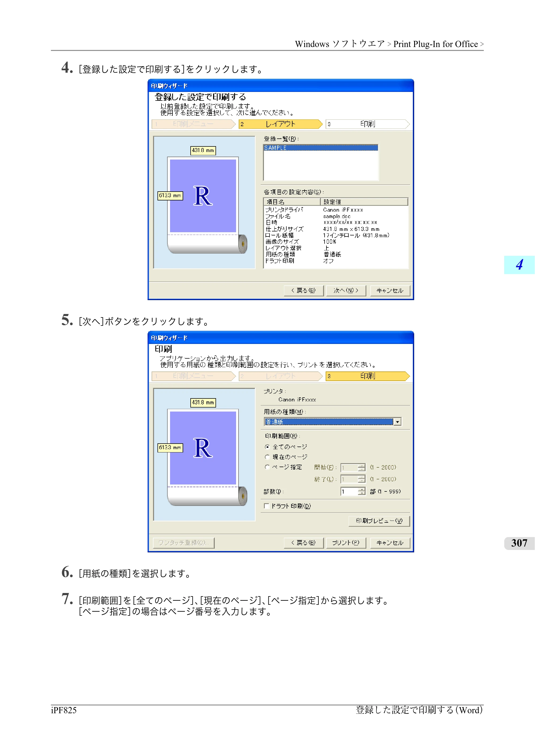Click the 項目名 column header
The height and width of the screenshot is (756, 535).
[x=292, y=202]
